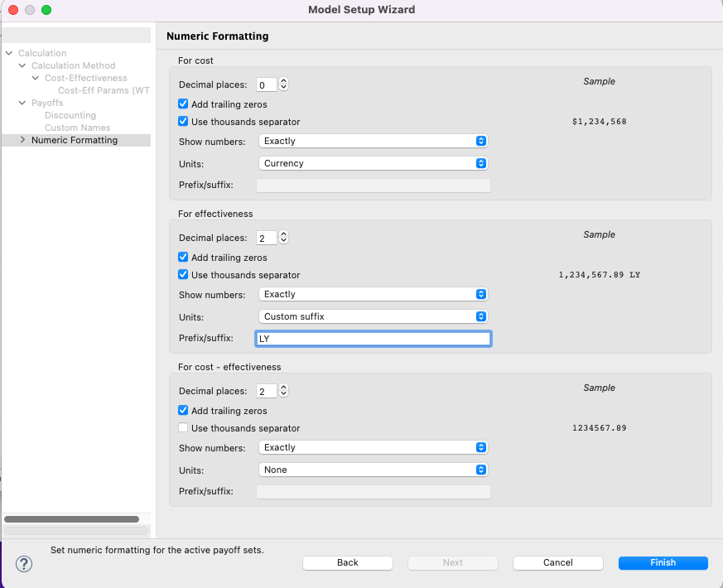Disable Use thousands separator for effectiveness
Screen dimensions: 723x588
[183, 274]
